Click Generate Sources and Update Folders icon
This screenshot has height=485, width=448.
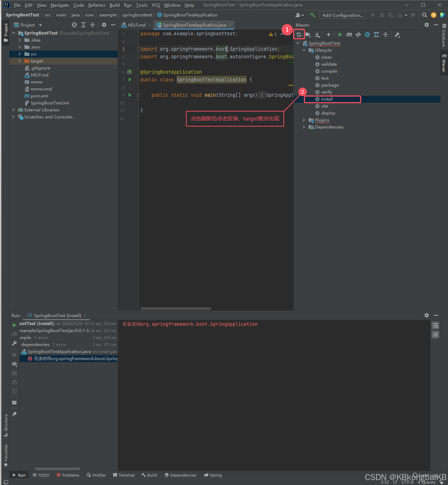(x=308, y=35)
